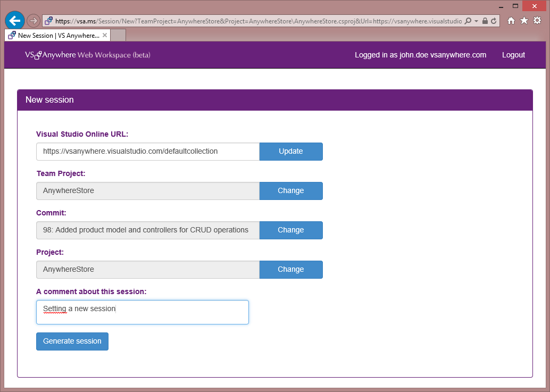Open Favorites with the star icon
Screen dimensions: 550x392
click(524, 21)
